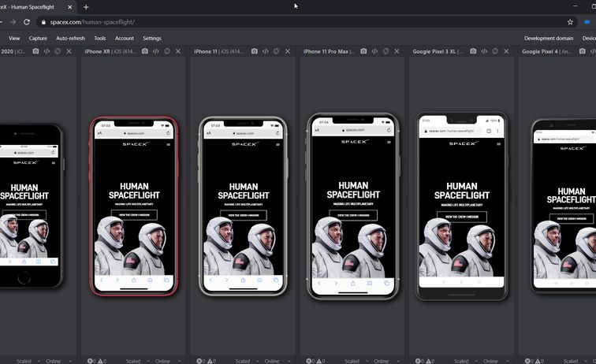Expand the Online dropdown under iPhone 11
This screenshot has height=364, width=596.
click(274, 361)
